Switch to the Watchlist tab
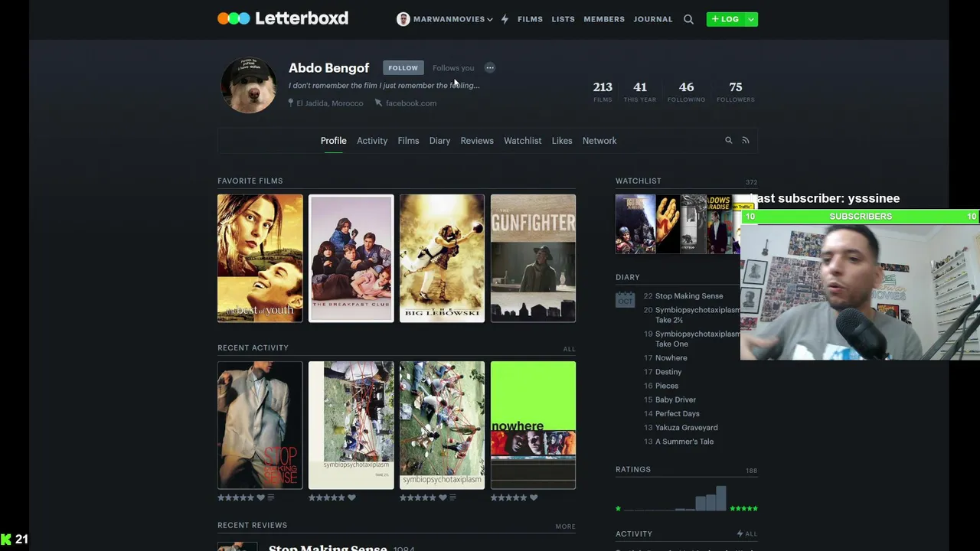The height and width of the screenshot is (551, 980). click(522, 141)
